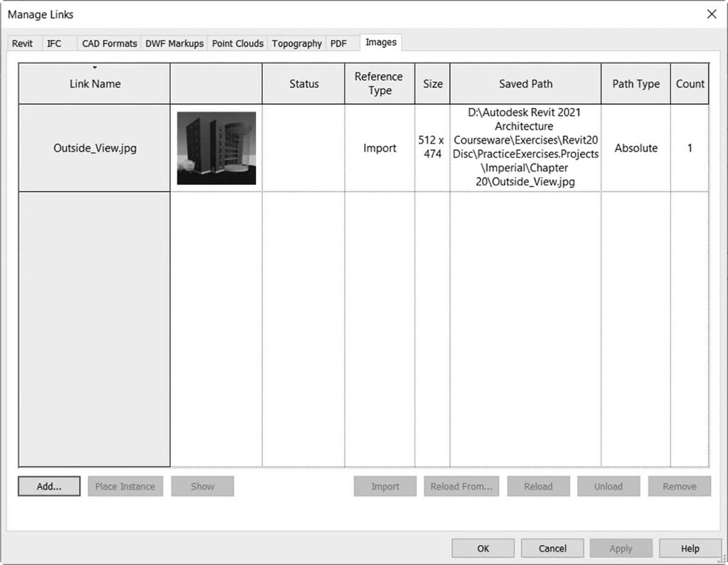Click the Place Instance button
Viewport: 728px width, 565px height.
(125, 486)
